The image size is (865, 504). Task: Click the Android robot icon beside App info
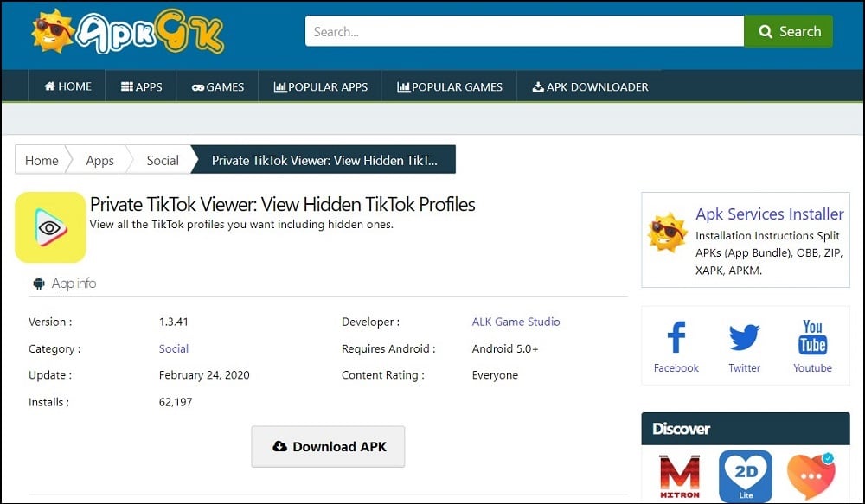pos(39,284)
